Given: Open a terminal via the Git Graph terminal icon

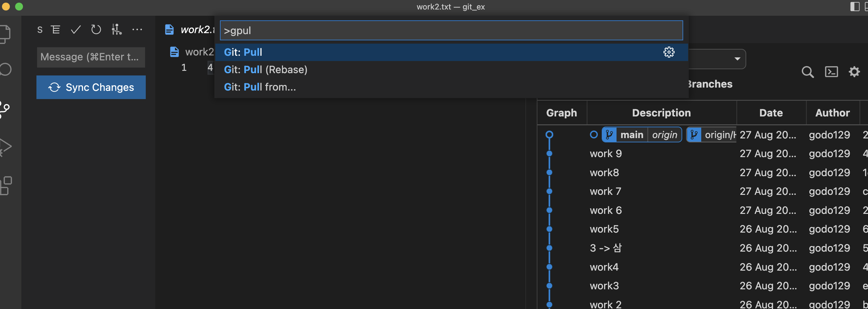Looking at the screenshot, I should click(x=832, y=72).
